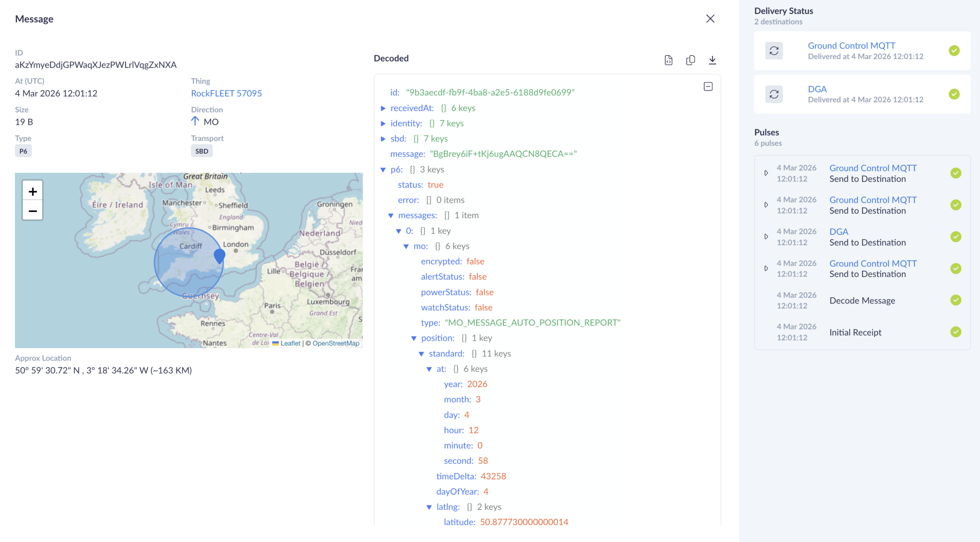Expand the identity node
Viewport: 980px width, 542px height.
pyautogui.click(x=383, y=123)
